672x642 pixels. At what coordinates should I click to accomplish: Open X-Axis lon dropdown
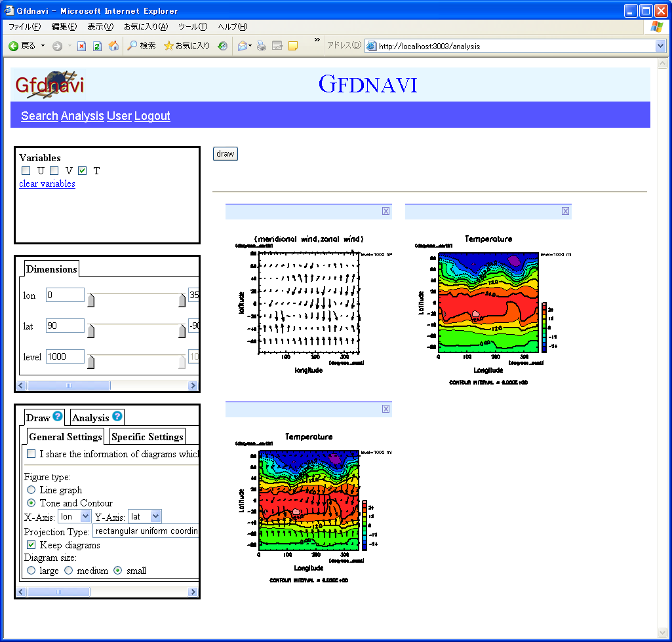click(x=74, y=516)
